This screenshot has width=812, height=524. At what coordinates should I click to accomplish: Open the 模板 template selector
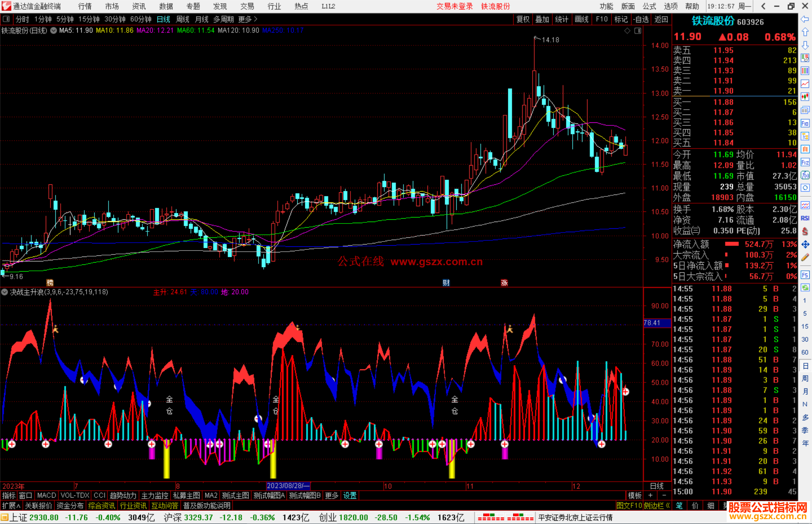coord(634,495)
